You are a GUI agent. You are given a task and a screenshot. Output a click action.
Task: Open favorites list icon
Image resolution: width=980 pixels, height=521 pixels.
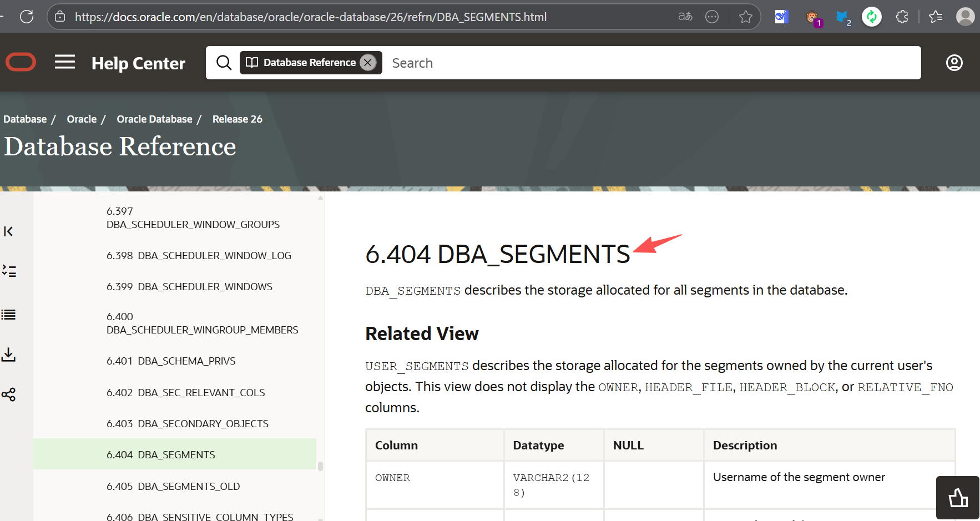click(x=936, y=17)
